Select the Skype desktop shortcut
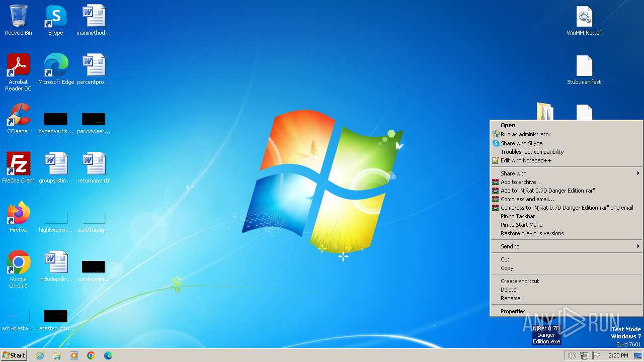This screenshot has width=644, height=362. tap(56, 21)
